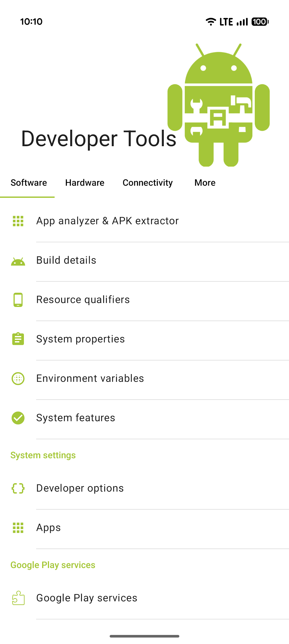
Task: Open System properties list item
Action: pyautogui.click(x=80, y=339)
